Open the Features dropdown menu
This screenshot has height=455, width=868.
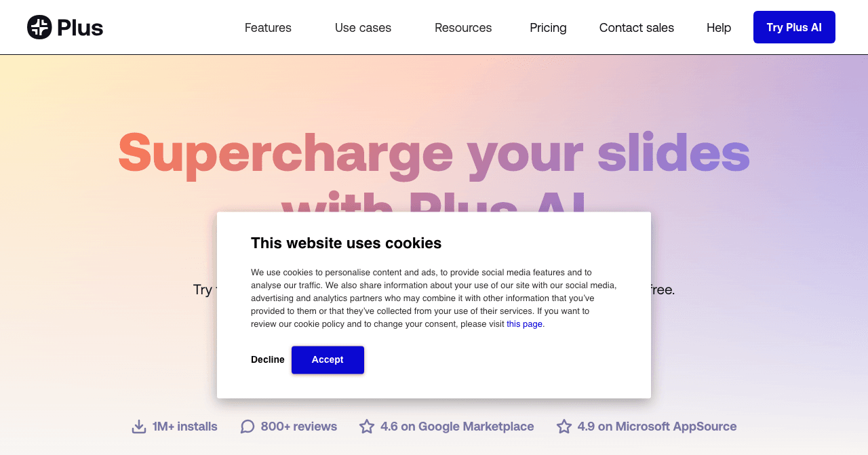click(268, 28)
